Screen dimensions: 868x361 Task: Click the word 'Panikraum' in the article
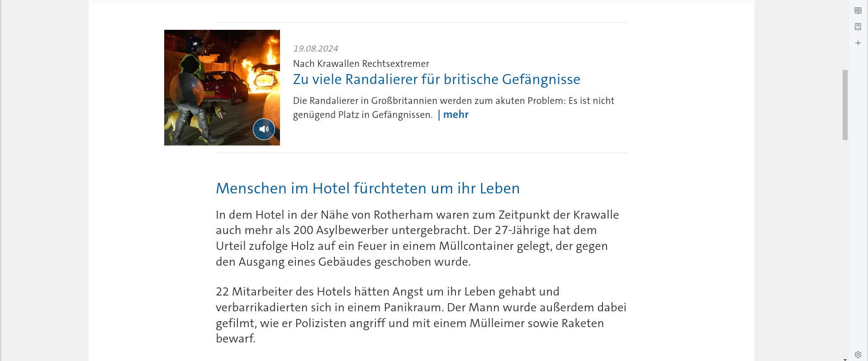tap(413, 307)
